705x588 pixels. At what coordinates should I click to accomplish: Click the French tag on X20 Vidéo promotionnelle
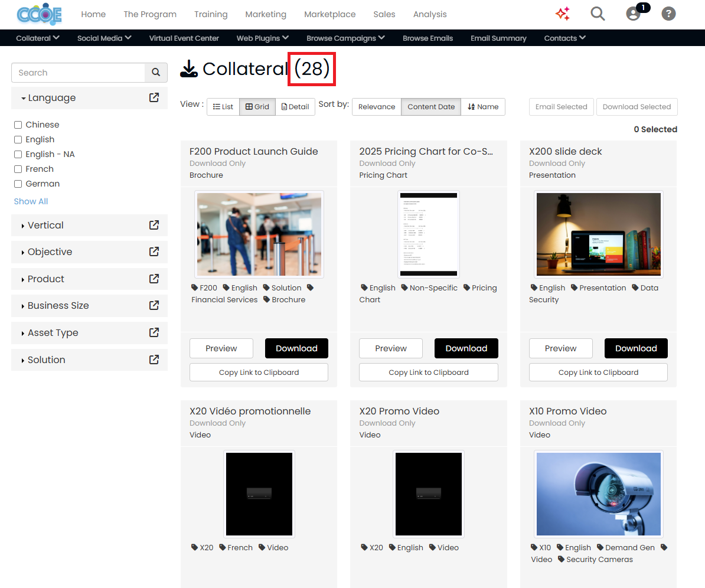pyautogui.click(x=236, y=547)
